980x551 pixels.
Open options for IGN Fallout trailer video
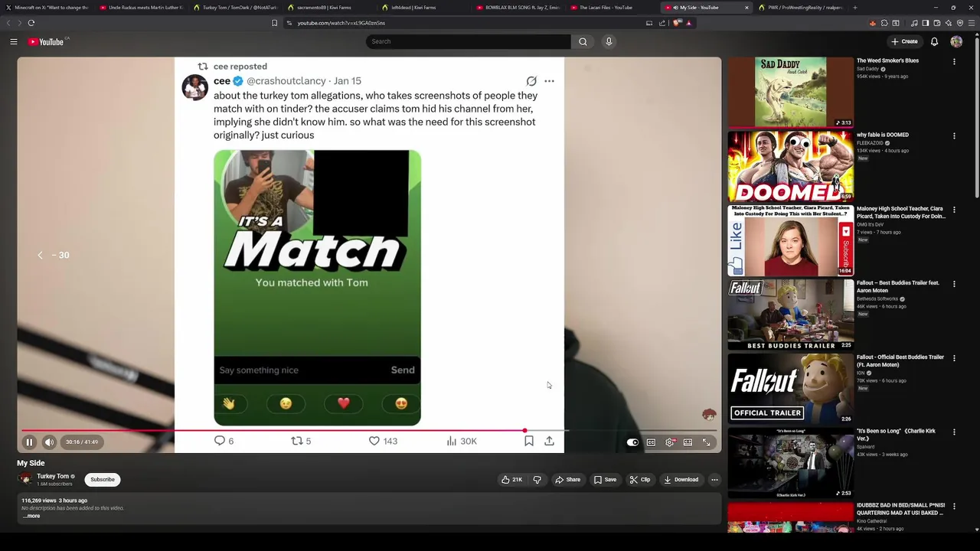click(x=954, y=358)
